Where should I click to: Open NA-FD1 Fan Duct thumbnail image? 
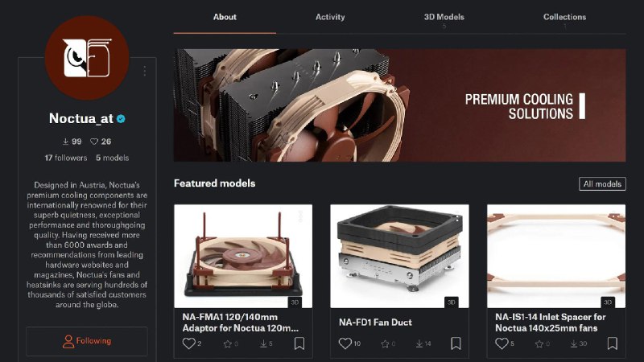[399, 256]
